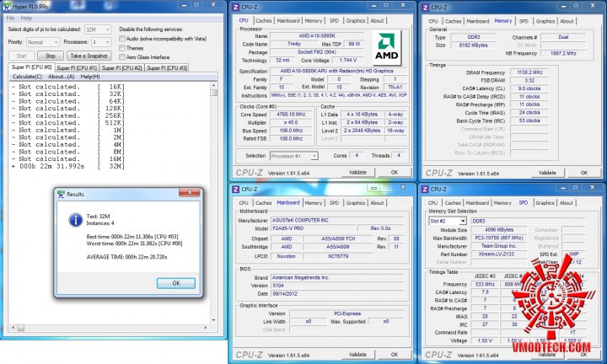The height and width of the screenshot is (364, 607).
Task: Open Memory tab in the Mainboard tab window
Action: 313,203
